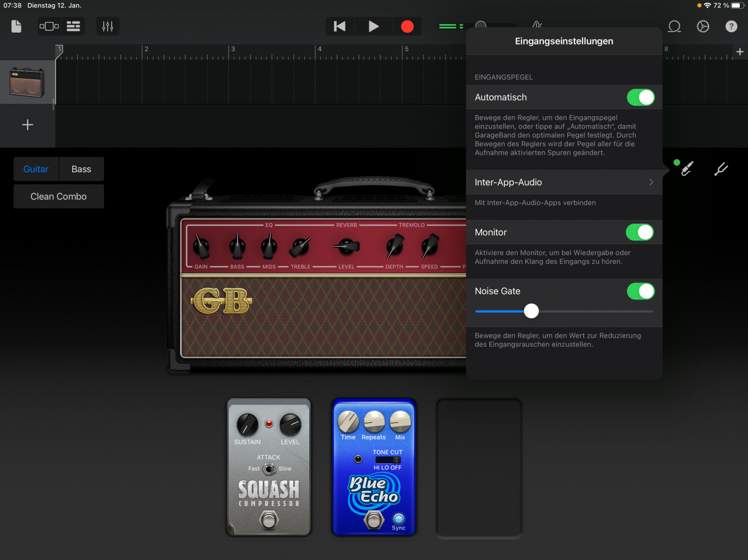Click the battery indicator in status bar
This screenshot has height=560, width=748.
click(737, 5)
